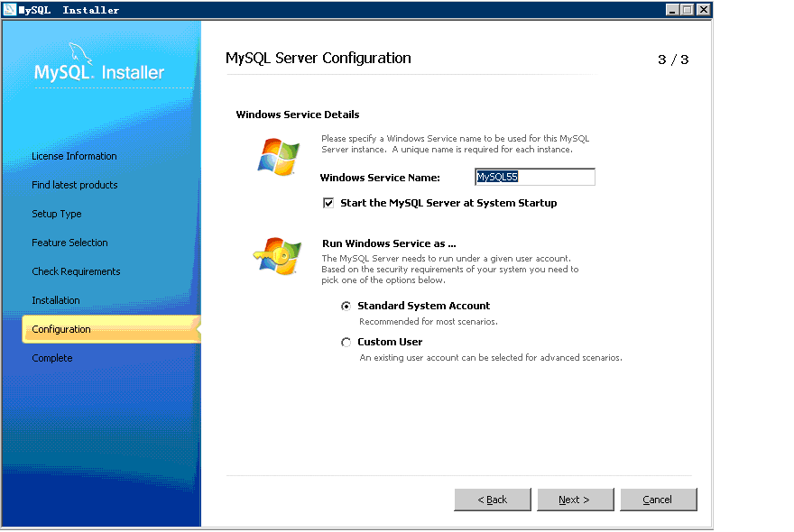Viewport: 794px width, 532px height.
Task: Select Feature Selection step
Action: 69,243
